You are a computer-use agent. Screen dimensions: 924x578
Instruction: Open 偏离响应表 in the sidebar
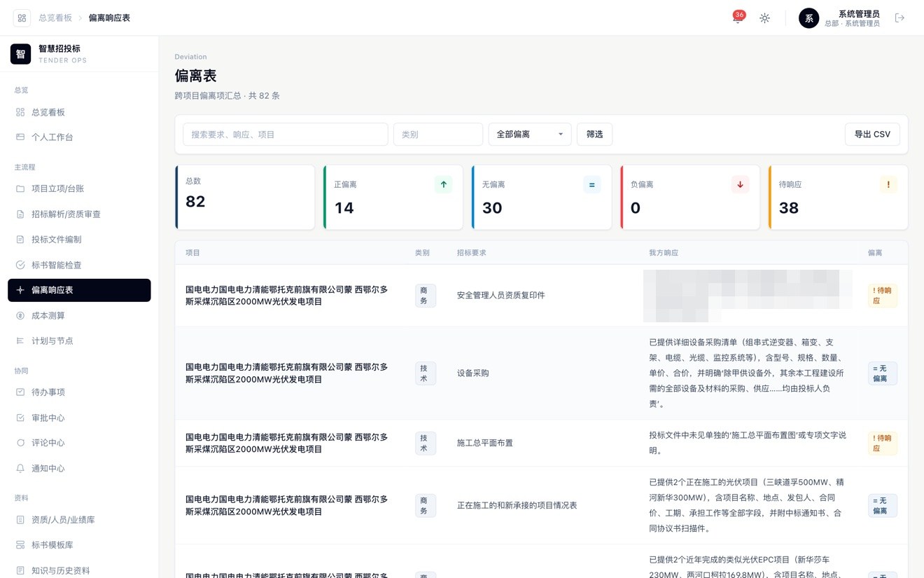point(79,290)
